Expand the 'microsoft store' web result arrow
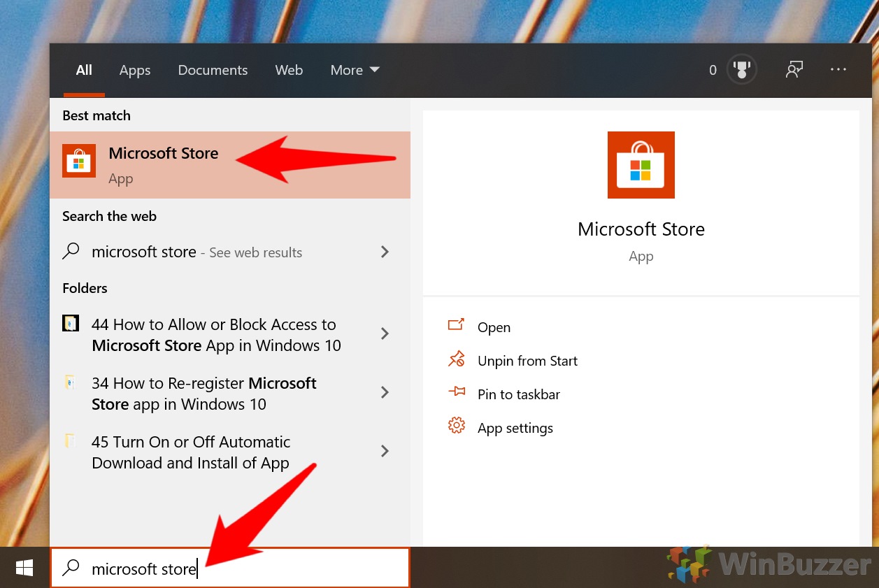 click(x=385, y=252)
